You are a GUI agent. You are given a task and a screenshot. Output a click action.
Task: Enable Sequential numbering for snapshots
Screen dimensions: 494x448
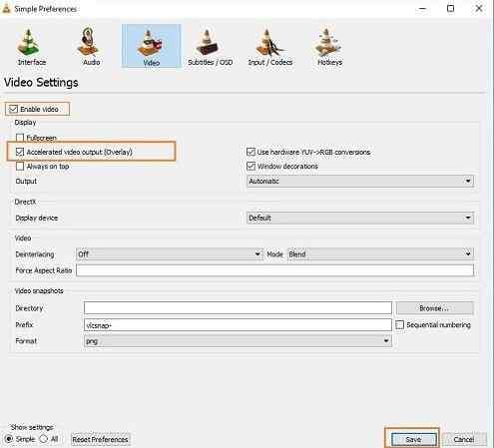400,324
